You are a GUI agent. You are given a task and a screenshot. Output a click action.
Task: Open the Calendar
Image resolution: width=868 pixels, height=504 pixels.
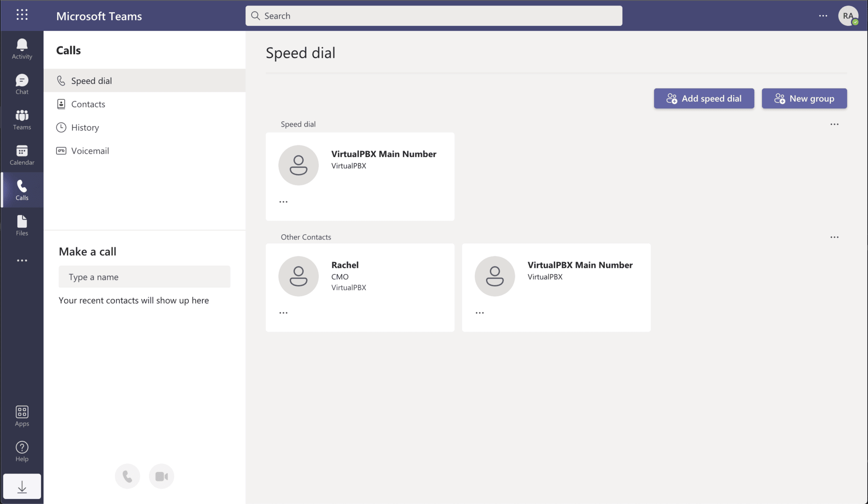[x=22, y=154]
